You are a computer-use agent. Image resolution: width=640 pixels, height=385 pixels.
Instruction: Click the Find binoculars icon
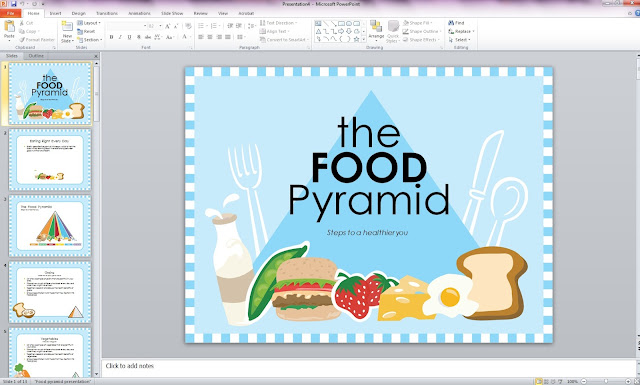[x=451, y=23]
